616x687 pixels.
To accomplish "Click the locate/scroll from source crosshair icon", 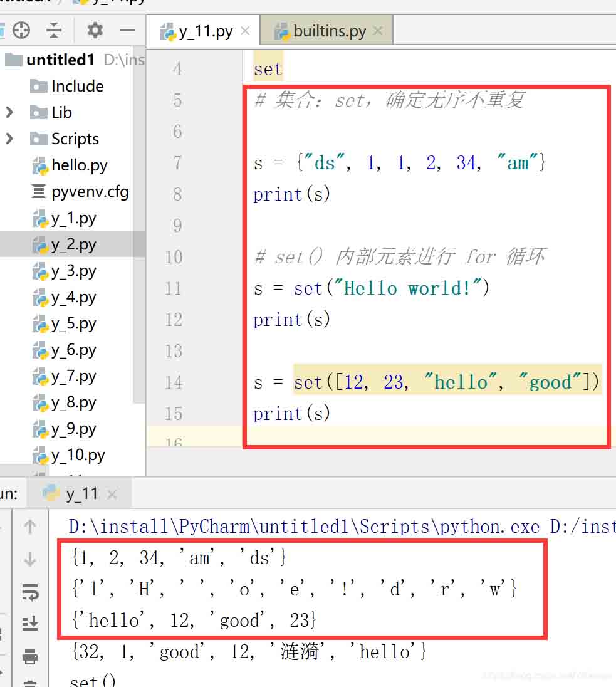I will 21,30.
